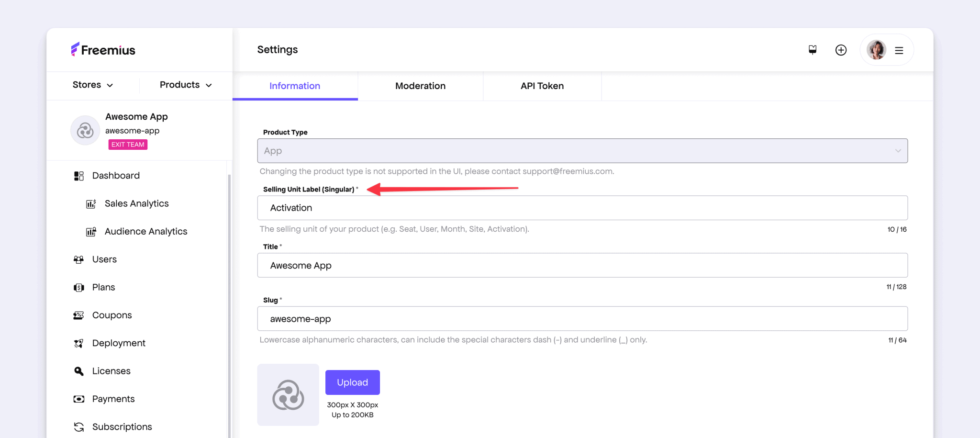Click the Freemius logo
980x438 pixels.
pos(103,50)
